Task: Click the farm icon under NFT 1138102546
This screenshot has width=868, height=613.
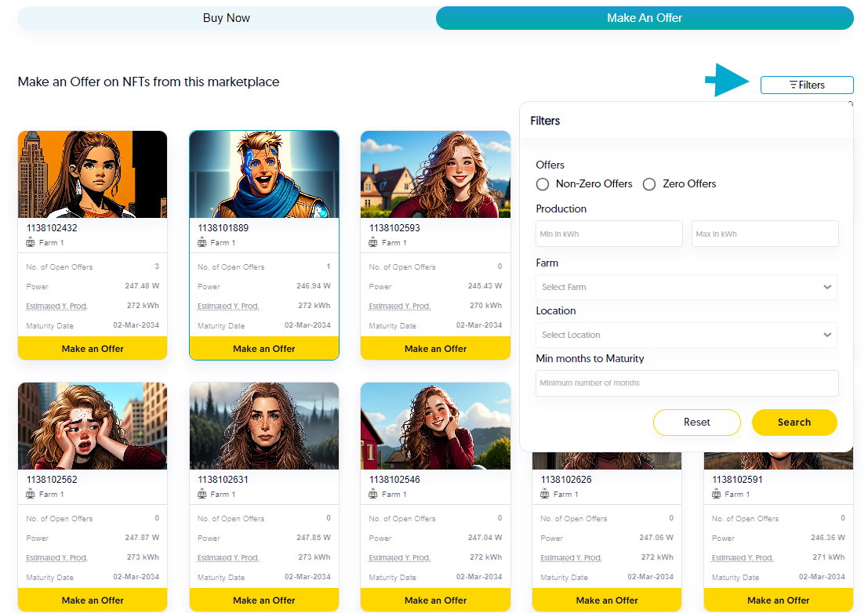Action: 374,495
